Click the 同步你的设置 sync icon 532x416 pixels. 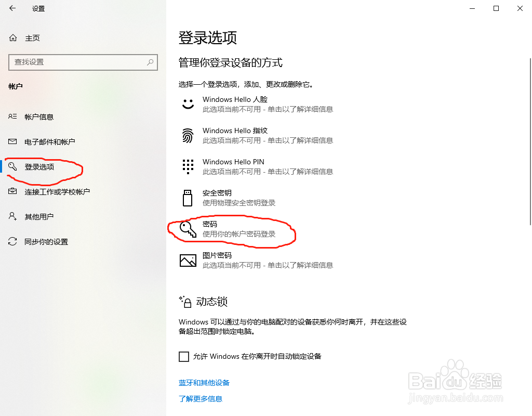pyautogui.click(x=12, y=241)
